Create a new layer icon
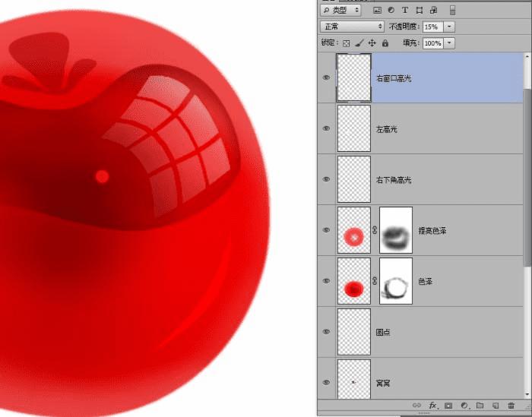Image resolution: width=532 pixels, height=417 pixels. [496, 405]
